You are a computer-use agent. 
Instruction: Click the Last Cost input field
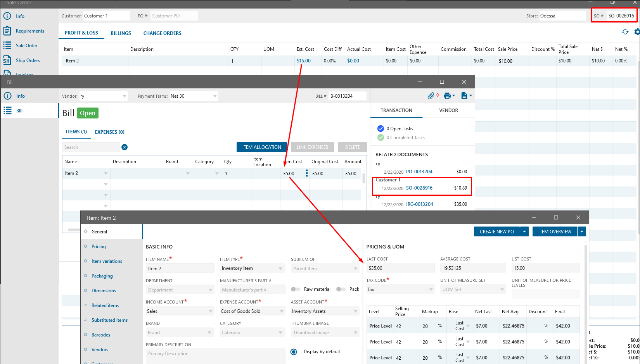coord(400,268)
